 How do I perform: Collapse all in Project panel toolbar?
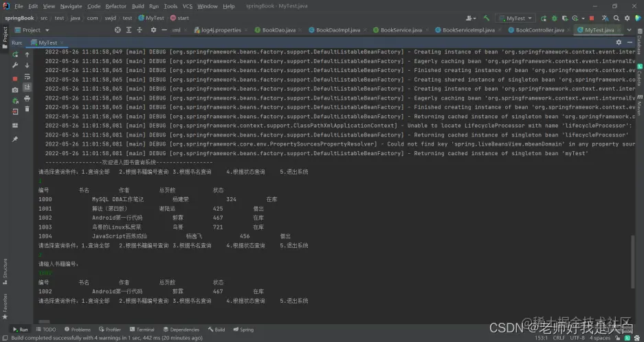(140, 30)
